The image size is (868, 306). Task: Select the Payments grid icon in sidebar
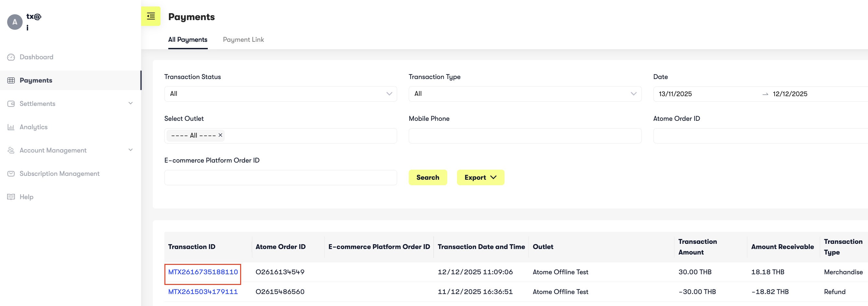coord(11,80)
